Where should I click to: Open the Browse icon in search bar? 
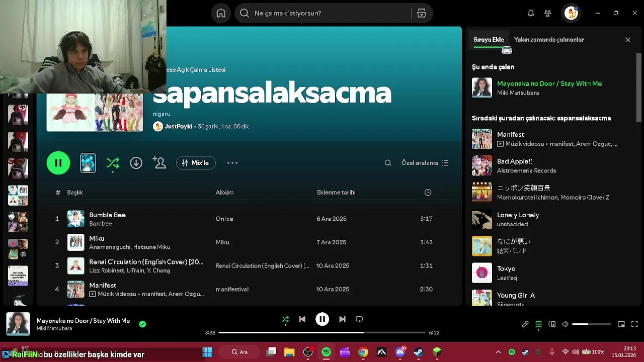point(422,14)
